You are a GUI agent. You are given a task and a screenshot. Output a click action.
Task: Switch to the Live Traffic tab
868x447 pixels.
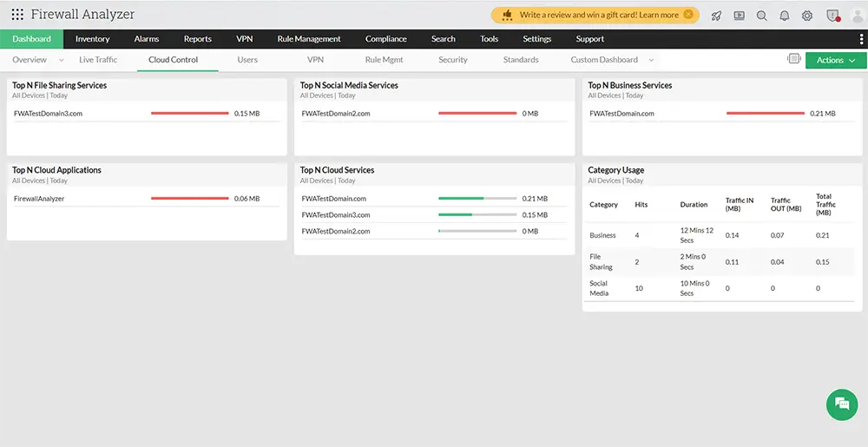tap(98, 60)
